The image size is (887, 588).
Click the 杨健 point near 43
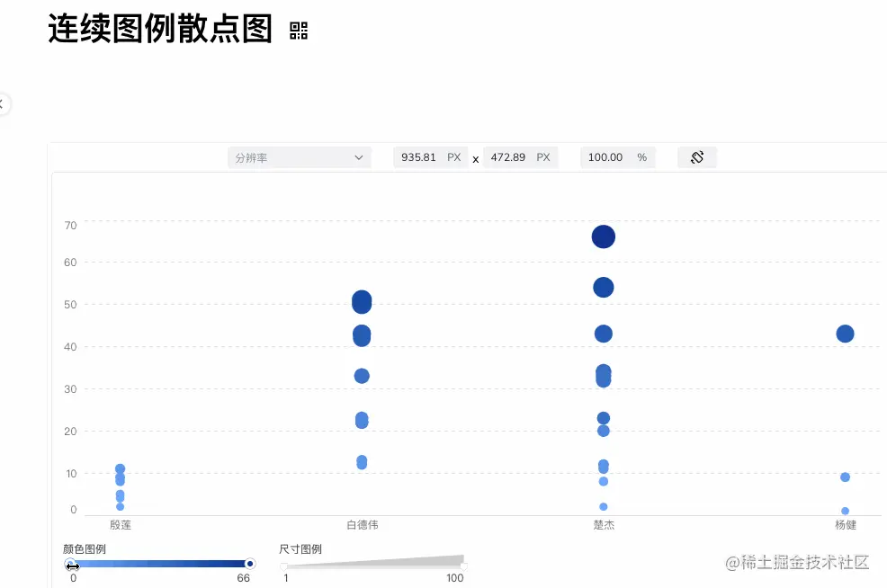pos(845,334)
